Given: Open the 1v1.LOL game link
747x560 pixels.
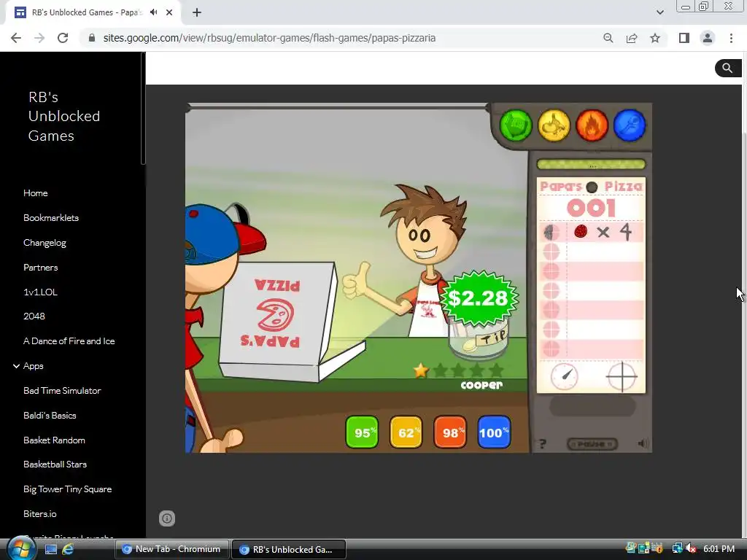Looking at the screenshot, I should click(x=41, y=292).
